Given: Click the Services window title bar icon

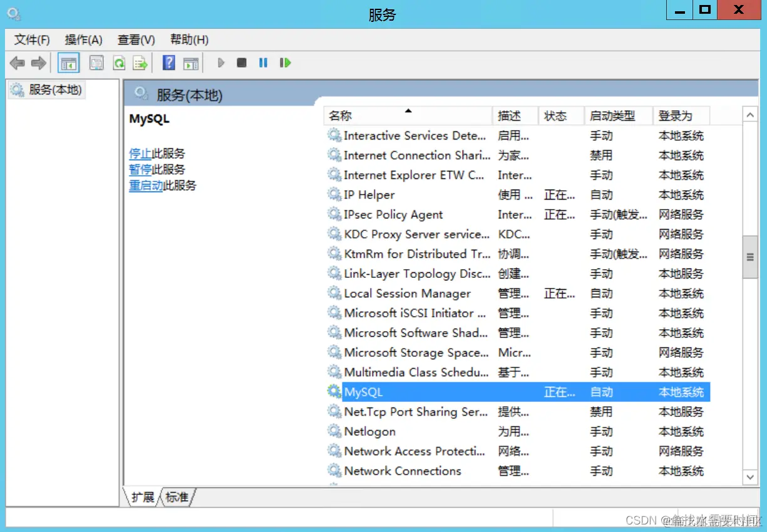Looking at the screenshot, I should [14, 13].
